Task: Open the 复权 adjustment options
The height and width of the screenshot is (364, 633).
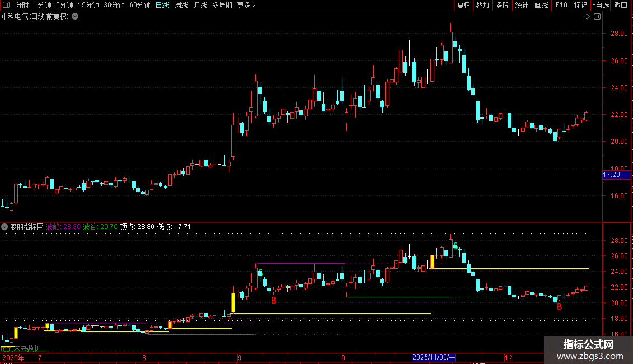Action: click(463, 5)
